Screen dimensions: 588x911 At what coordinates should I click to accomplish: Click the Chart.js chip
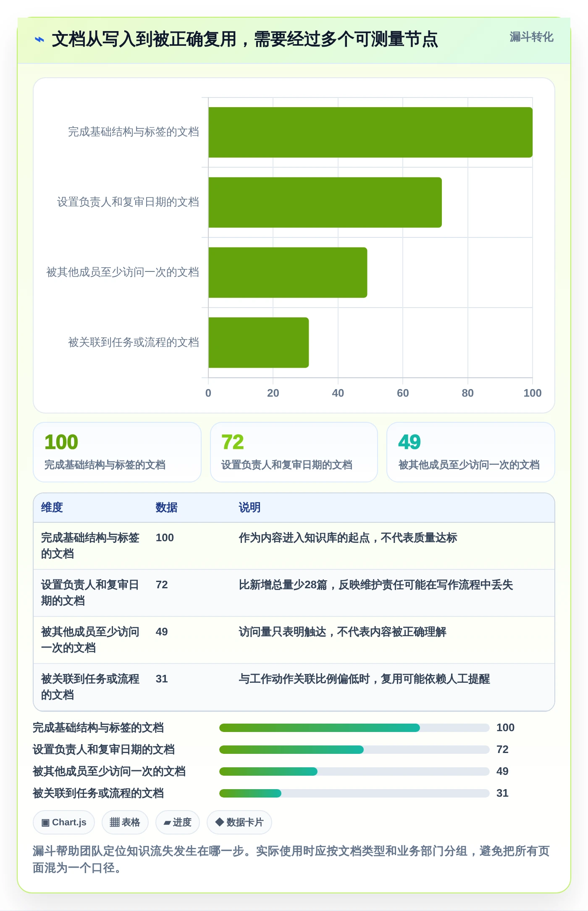click(64, 822)
